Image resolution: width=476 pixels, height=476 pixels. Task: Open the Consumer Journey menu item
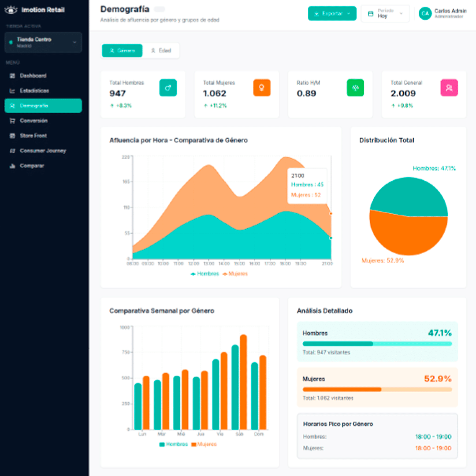tap(43, 151)
